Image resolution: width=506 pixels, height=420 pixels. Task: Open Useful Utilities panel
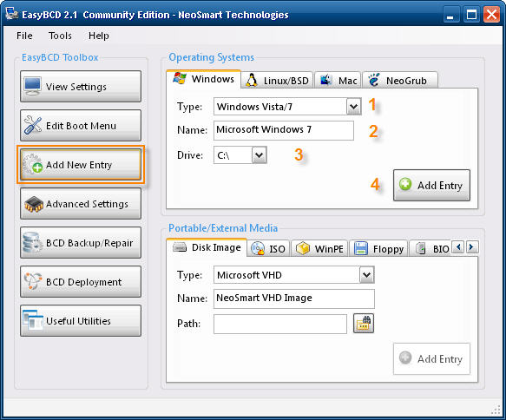coord(81,321)
